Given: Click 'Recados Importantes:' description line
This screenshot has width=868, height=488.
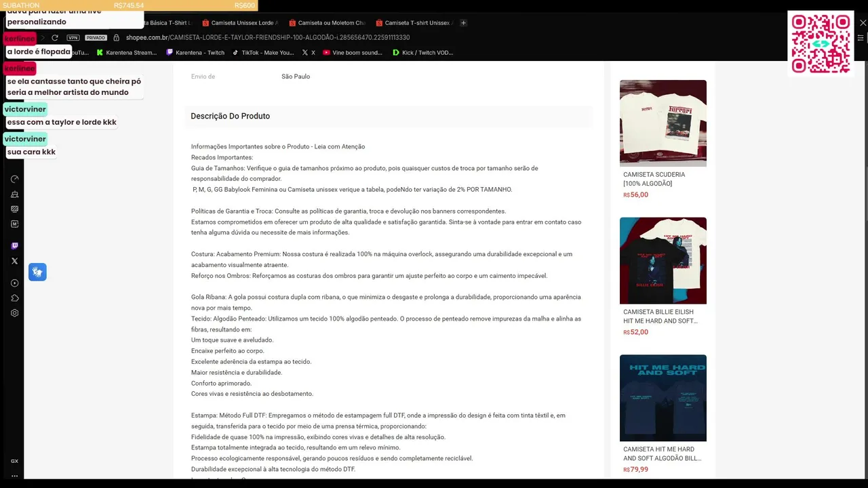Looking at the screenshot, I should [x=222, y=157].
